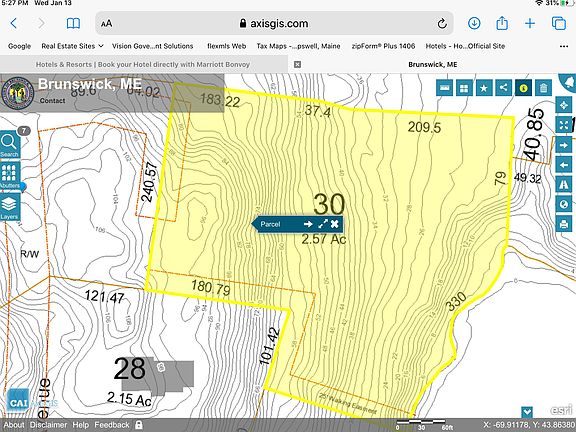Collapse panel with bottom chevron button

click(527, 412)
